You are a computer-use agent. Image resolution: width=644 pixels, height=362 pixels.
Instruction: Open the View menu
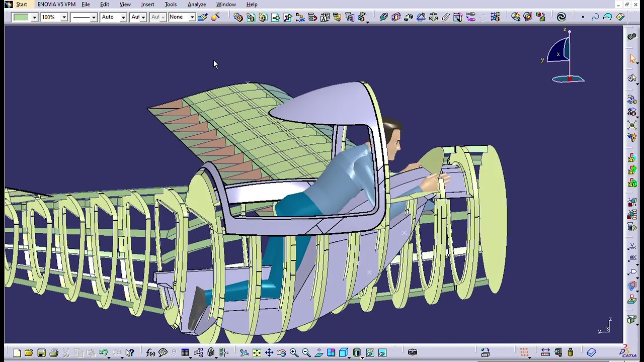(x=125, y=5)
